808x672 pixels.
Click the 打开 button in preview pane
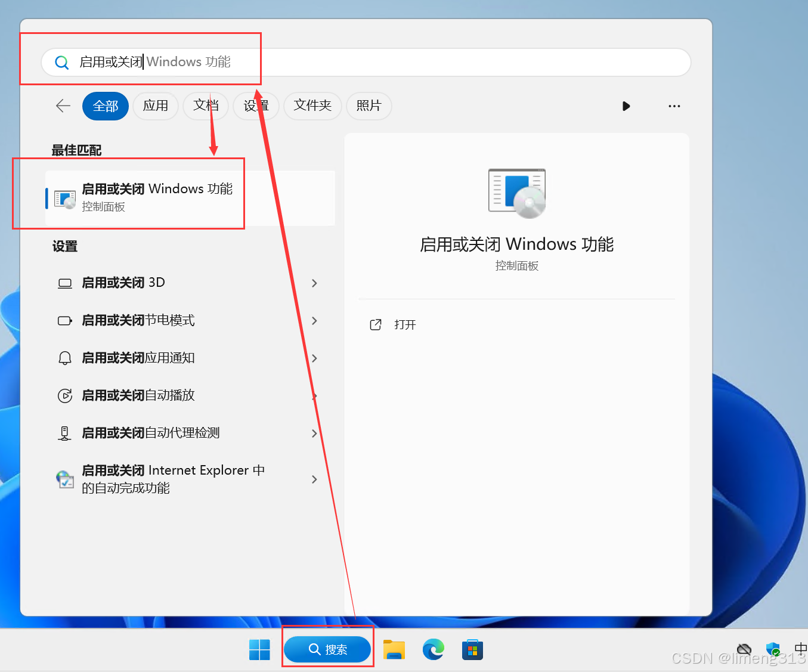pos(517,325)
